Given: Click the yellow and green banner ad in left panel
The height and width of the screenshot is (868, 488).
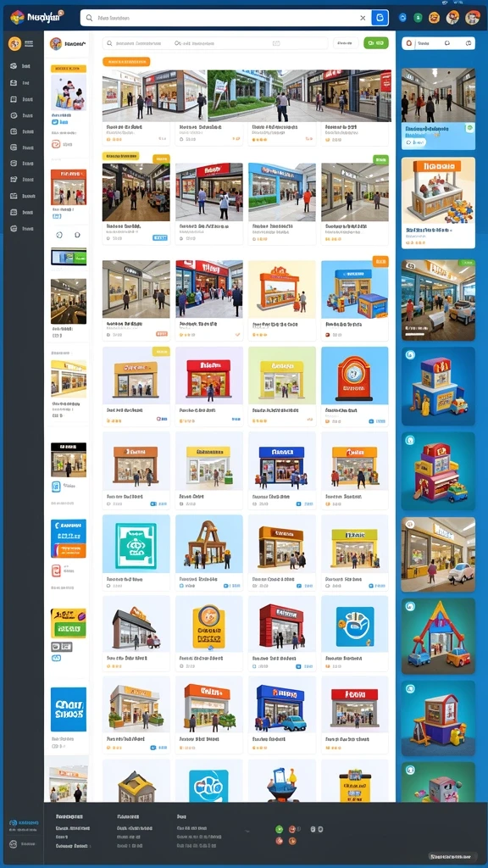Looking at the screenshot, I should pyautogui.click(x=69, y=623).
